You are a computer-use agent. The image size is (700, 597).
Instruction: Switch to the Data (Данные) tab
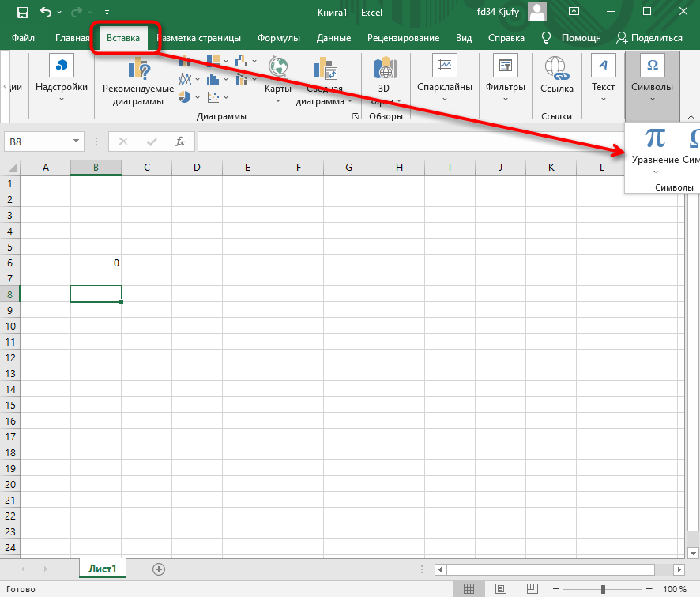pos(333,38)
